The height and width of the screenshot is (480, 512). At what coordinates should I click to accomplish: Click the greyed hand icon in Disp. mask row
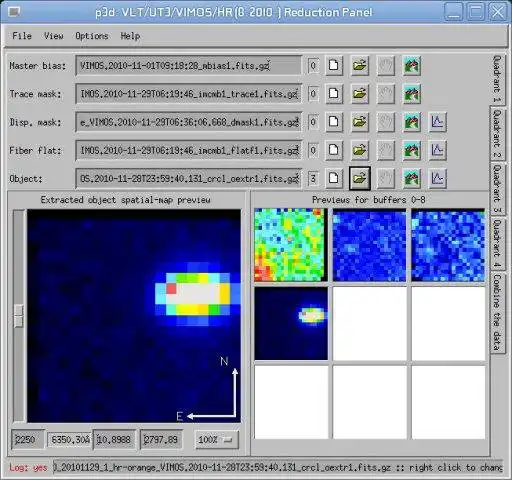pos(386,122)
